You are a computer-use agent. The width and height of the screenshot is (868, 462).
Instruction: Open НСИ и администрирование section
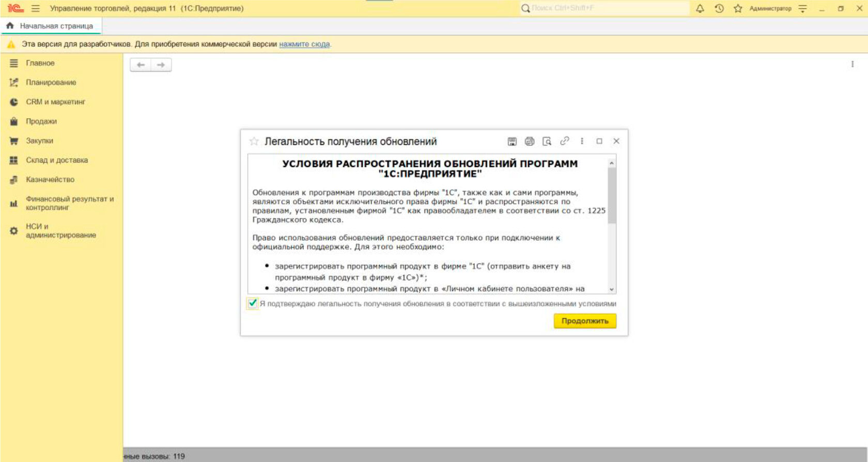coord(61,230)
